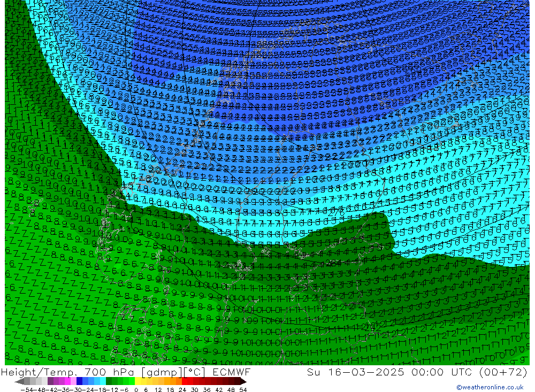Click the '54' scale label at right end
This screenshot has width=535, height=392.
pos(243,390)
